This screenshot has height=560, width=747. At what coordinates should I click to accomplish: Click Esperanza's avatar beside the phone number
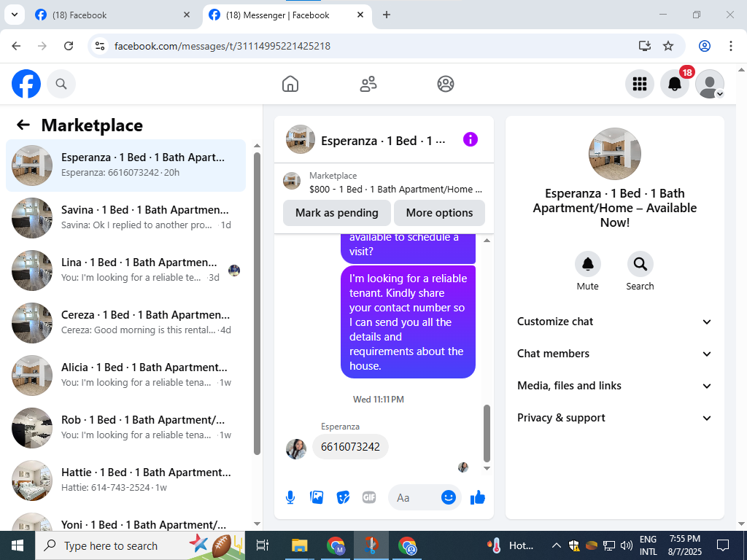(x=296, y=448)
